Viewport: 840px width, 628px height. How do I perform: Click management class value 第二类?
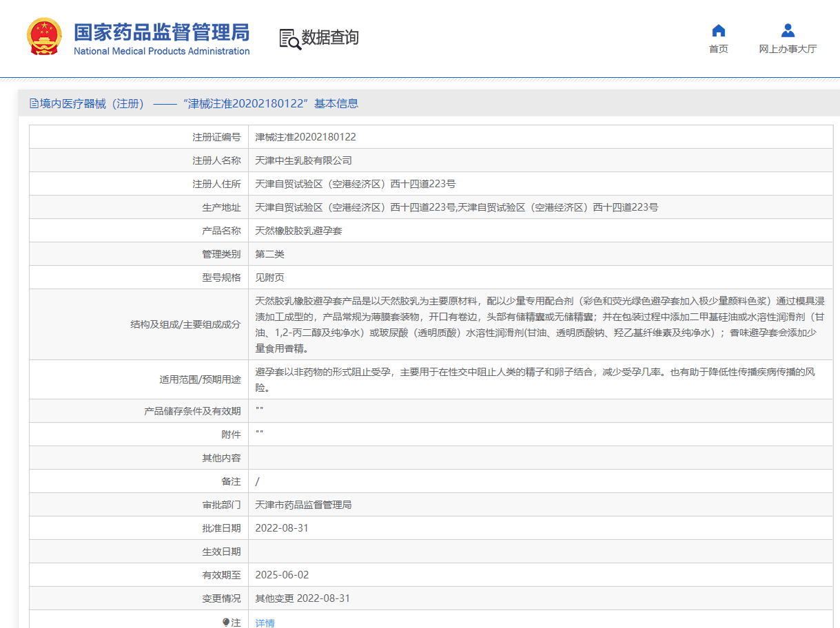(x=269, y=254)
